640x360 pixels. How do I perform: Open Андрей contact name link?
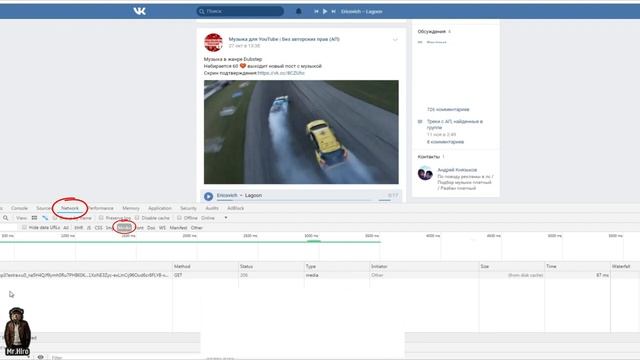pos(457,170)
